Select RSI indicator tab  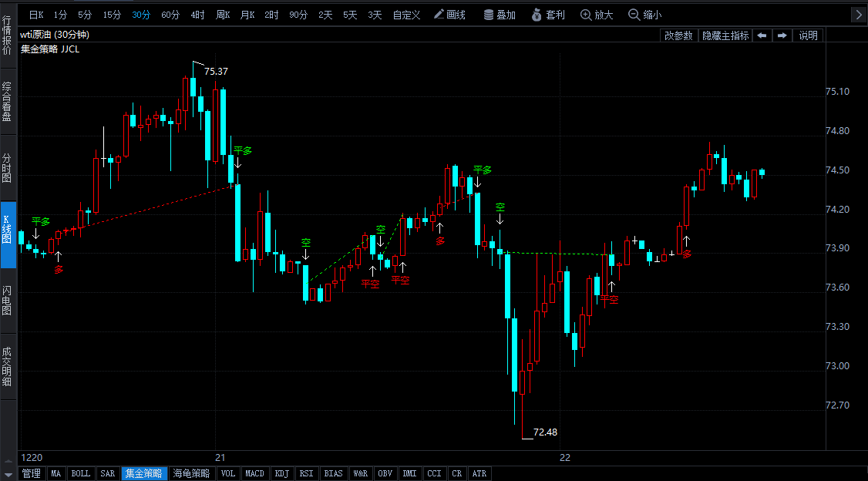click(306, 474)
